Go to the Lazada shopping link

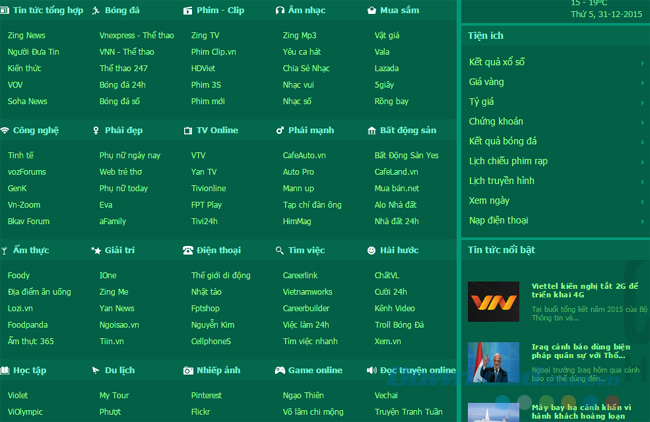point(386,68)
